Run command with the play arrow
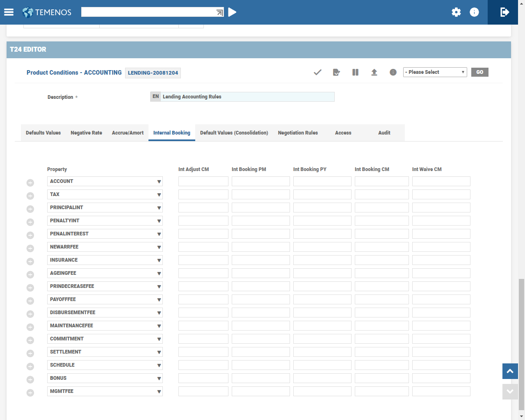 point(232,12)
